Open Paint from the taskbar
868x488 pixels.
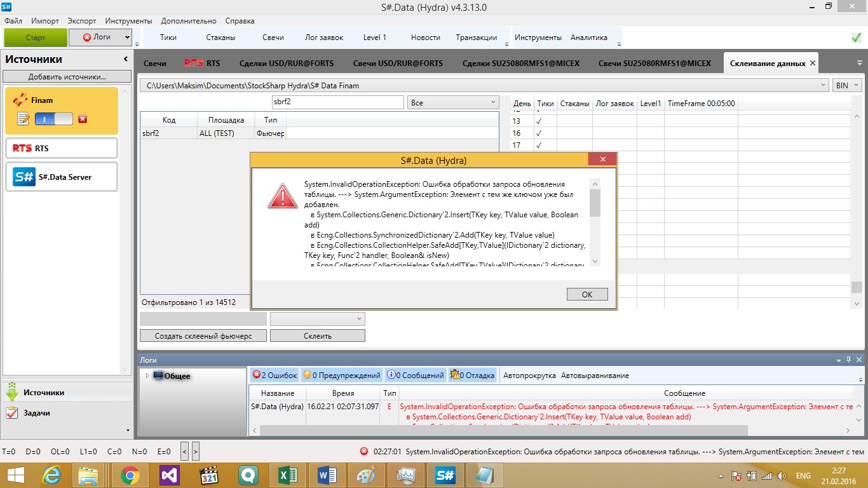point(366,475)
